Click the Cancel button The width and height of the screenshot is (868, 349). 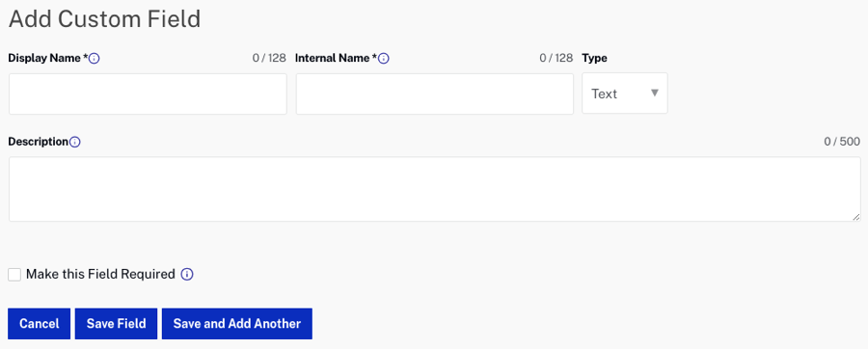click(40, 324)
